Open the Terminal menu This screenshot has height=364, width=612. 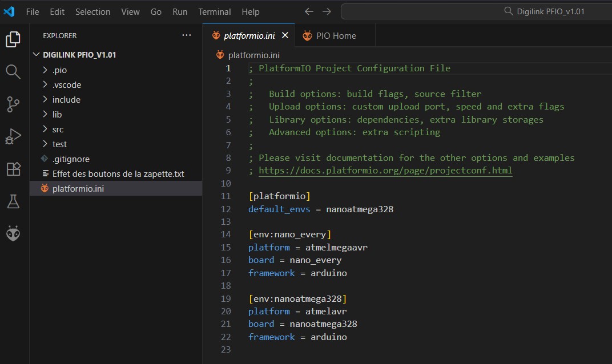point(214,11)
